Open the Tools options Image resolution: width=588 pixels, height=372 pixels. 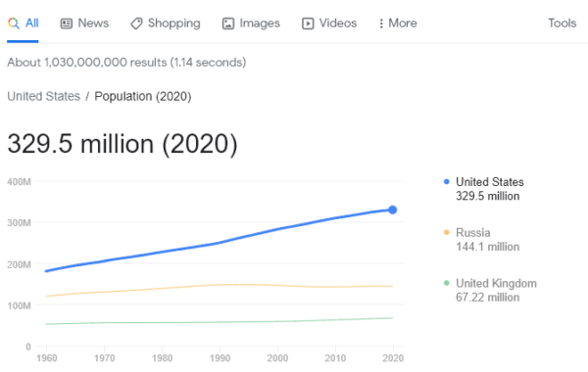pos(563,23)
